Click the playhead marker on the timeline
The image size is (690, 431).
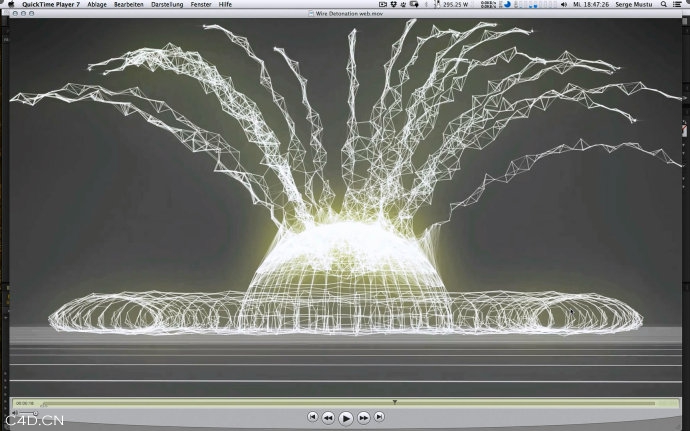click(395, 402)
